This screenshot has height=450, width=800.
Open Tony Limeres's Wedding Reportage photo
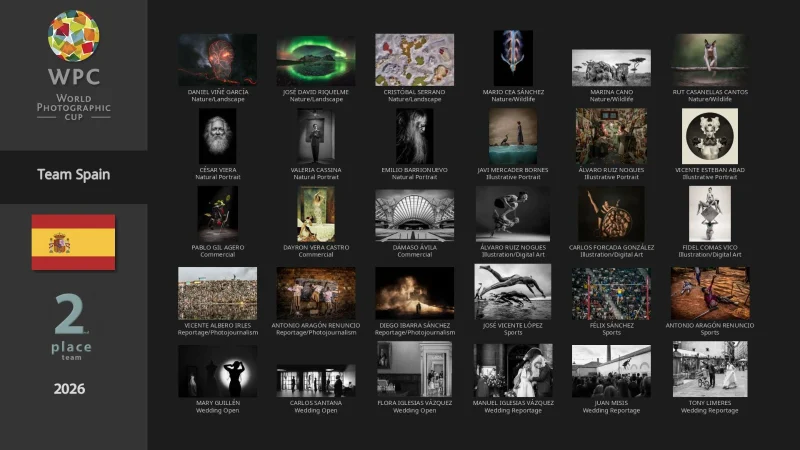pos(709,371)
